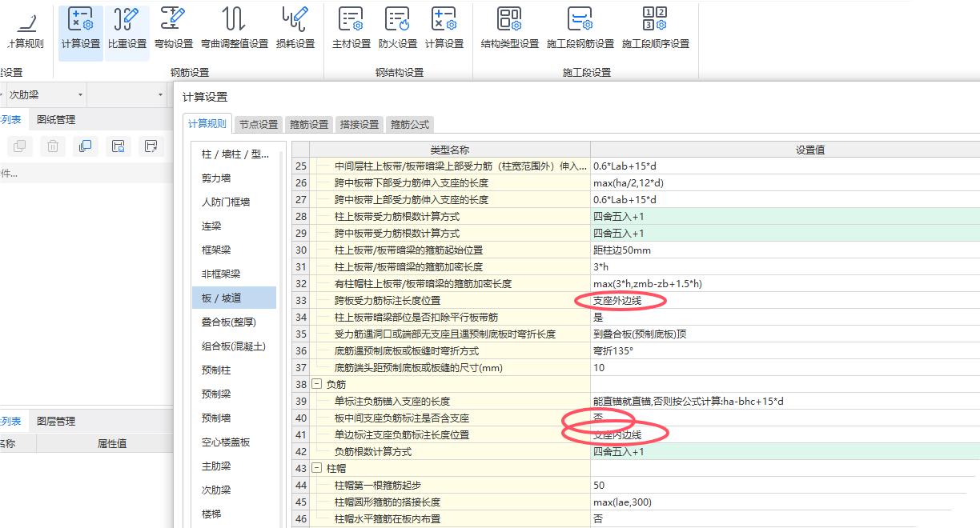Open 计算设置 in the 钢结构设置 ribbon group
980x528 pixels.
[444, 30]
